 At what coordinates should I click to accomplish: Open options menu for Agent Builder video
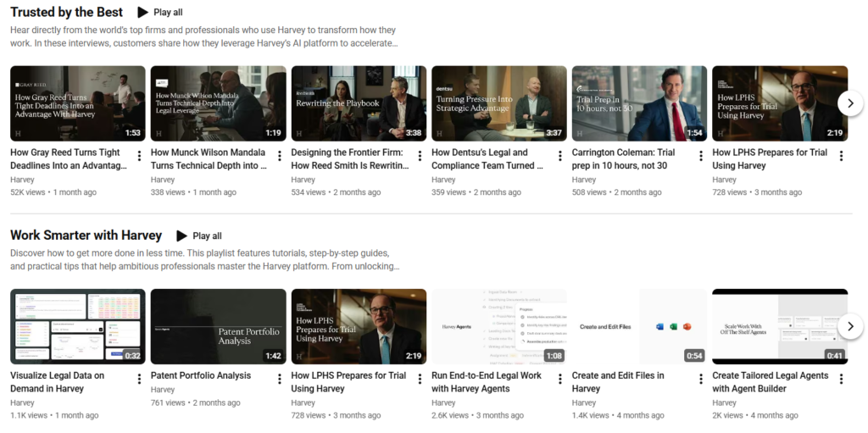click(841, 380)
